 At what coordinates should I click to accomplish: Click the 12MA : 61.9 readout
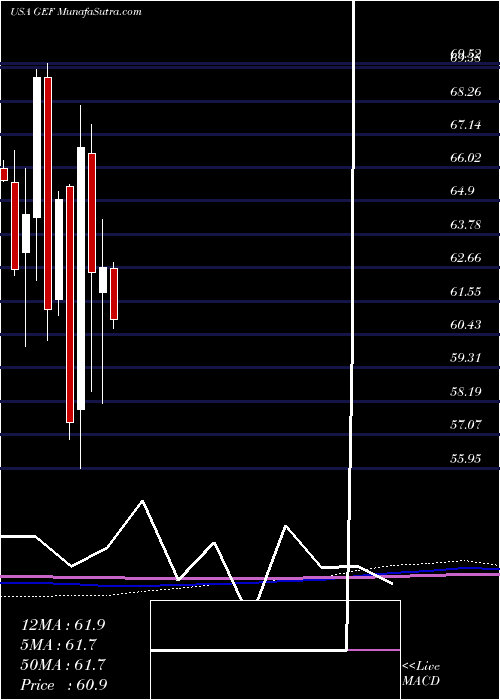[63, 625]
